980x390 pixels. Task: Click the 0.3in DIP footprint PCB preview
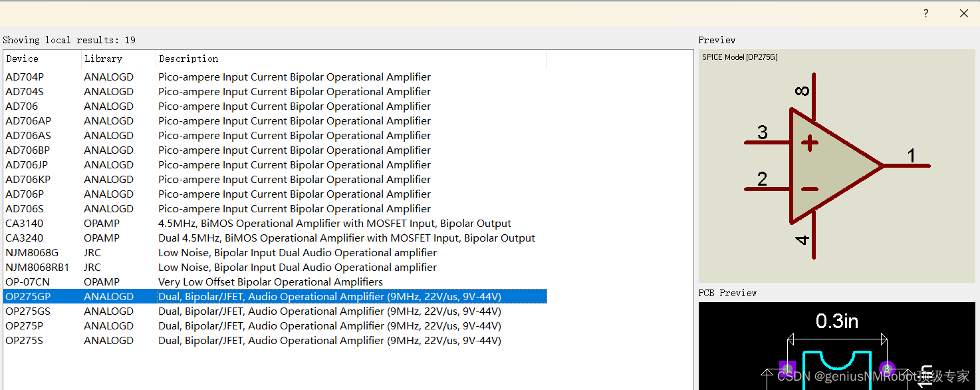tap(836, 346)
